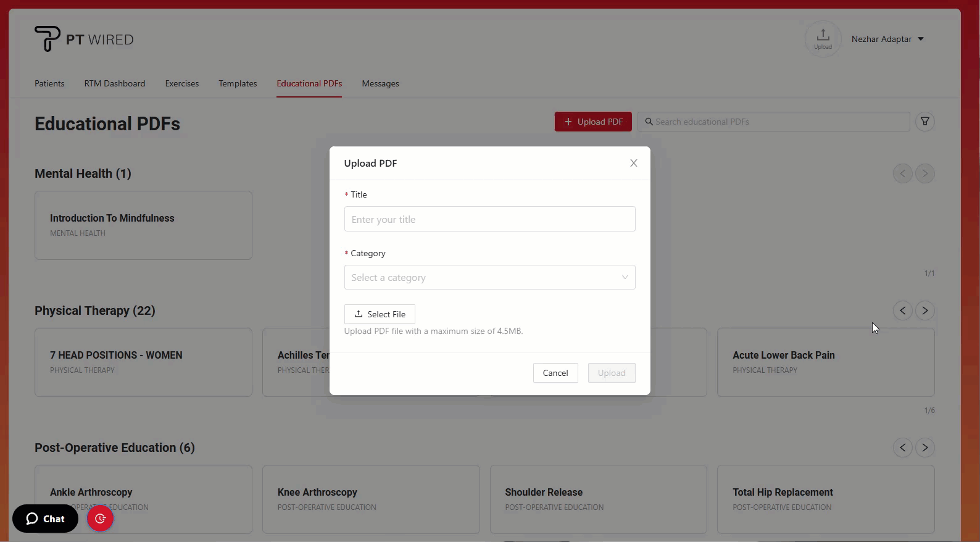The height and width of the screenshot is (542, 980).
Task: Click the Physical Therapy previous arrow
Action: [902, 311]
